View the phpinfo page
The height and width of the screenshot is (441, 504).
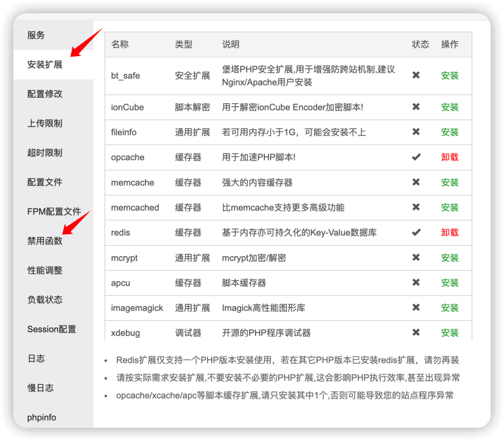(41, 417)
